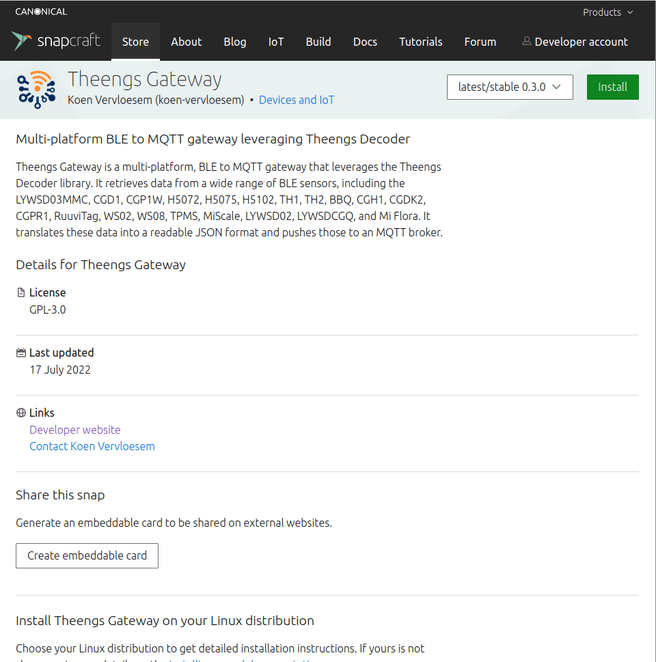Viewport: 656px width, 662px height.
Task: Click the Snapcraft wordmark text
Action: pyautogui.click(x=68, y=41)
